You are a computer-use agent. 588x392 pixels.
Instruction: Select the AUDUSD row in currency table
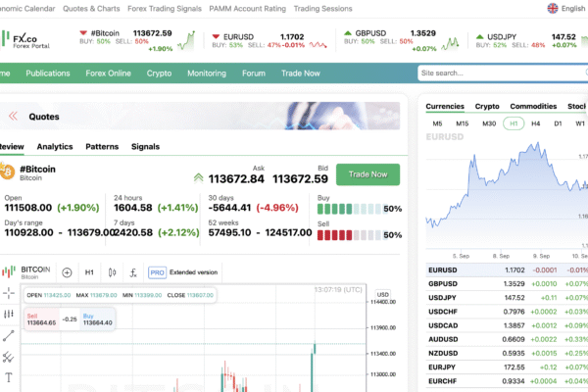click(x=507, y=339)
